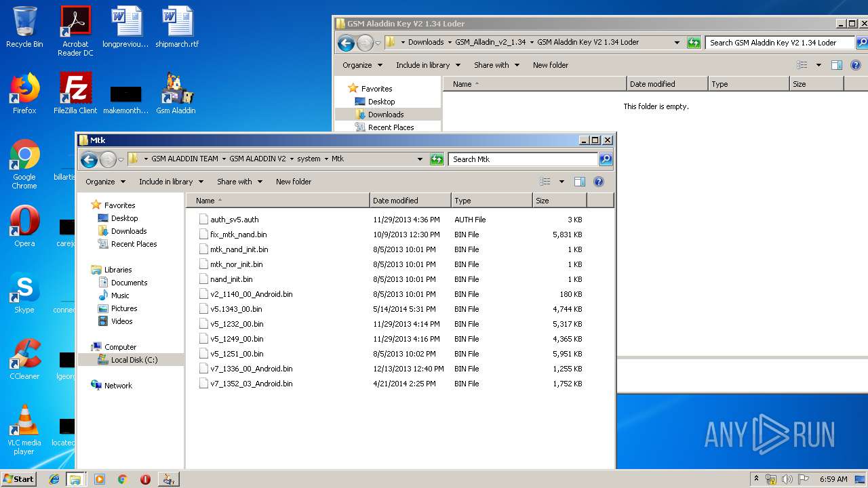The width and height of the screenshot is (868, 488).
Task: Click Search Mtk input field
Action: 523,159
